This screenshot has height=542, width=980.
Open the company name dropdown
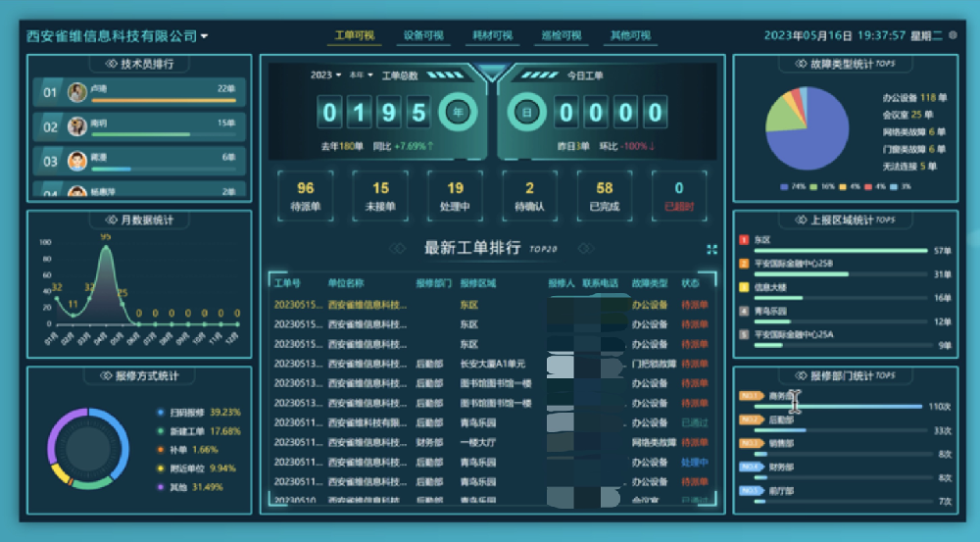(x=117, y=36)
